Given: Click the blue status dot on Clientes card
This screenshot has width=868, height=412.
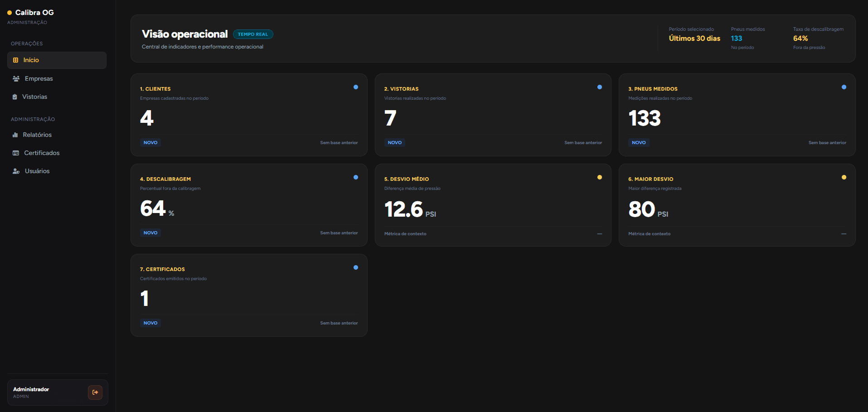Looking at the screenshot, I should point(356,87).
